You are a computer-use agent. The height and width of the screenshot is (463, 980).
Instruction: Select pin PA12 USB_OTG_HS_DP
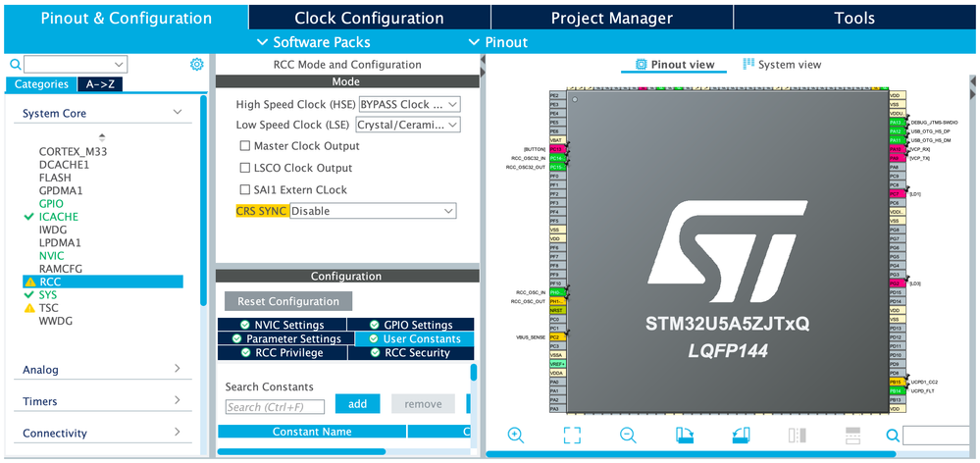(897, 131)
